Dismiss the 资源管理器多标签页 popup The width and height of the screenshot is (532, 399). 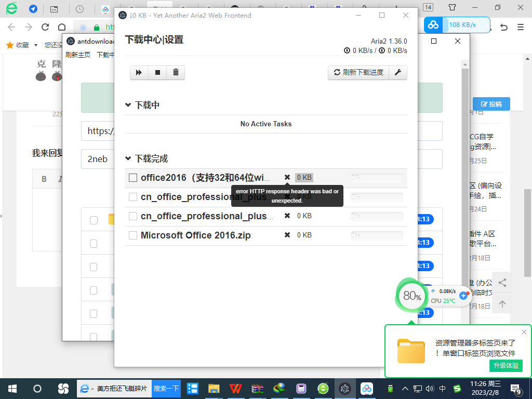pos(524,332)
